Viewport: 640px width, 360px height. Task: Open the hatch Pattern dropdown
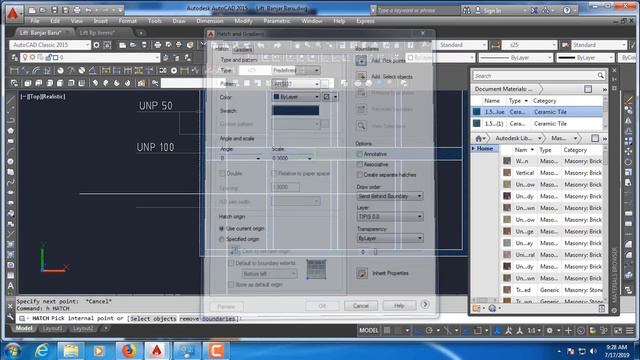[296, 84]
